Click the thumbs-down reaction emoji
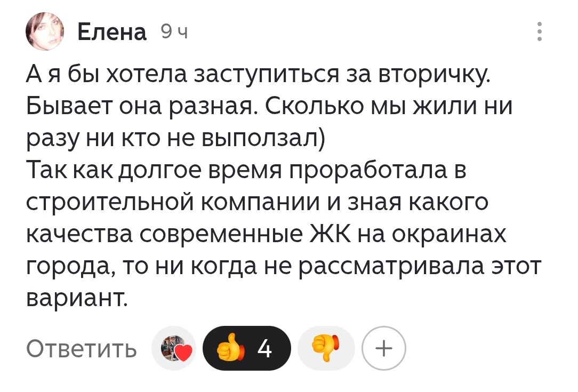Viewport: 578px width, 392px height. (x=326, y=347)
